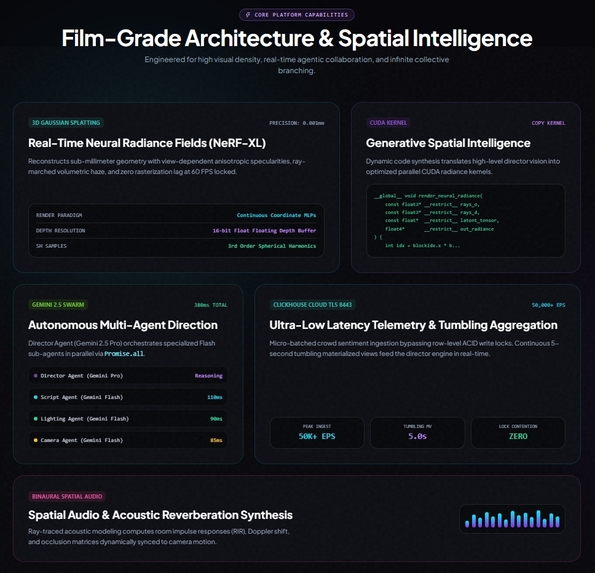Click the Film-Grade Architecture main title

click(297, 38)
